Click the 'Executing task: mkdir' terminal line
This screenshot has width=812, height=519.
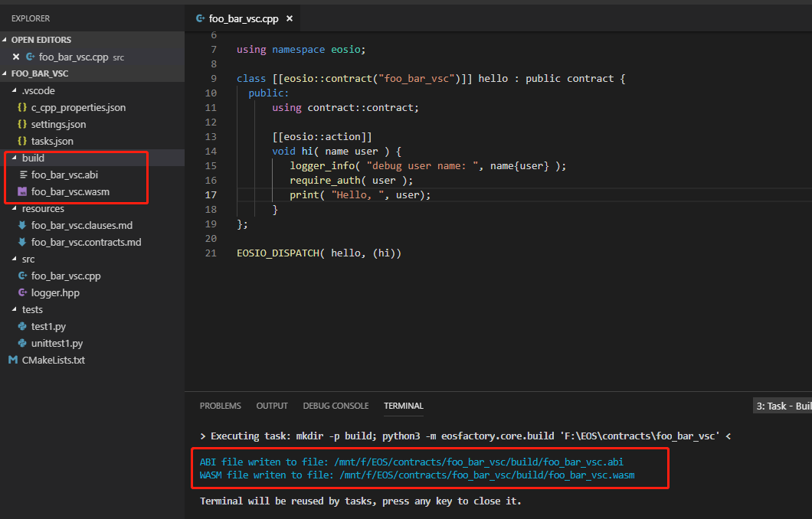465,436
